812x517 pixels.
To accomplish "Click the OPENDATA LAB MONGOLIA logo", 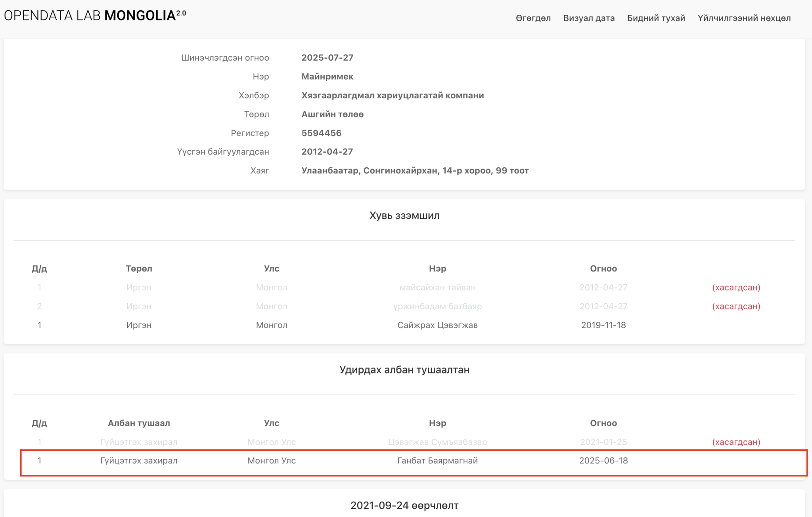I will (95, 16).
